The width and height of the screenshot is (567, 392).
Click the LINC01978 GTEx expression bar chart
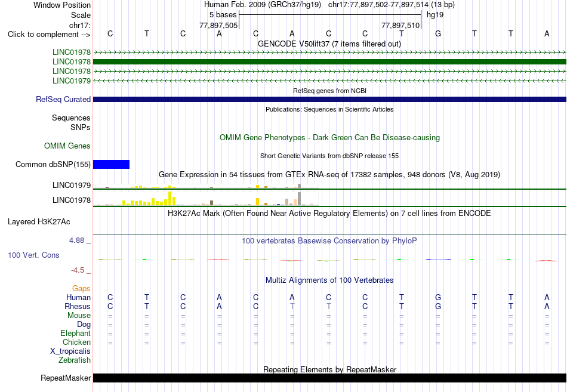point(206,199)
